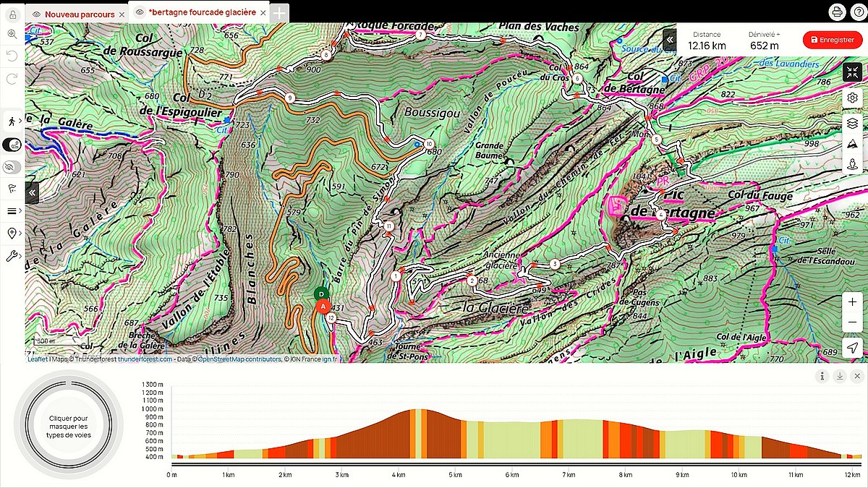Center map on my location arrow

coord(852,348)
